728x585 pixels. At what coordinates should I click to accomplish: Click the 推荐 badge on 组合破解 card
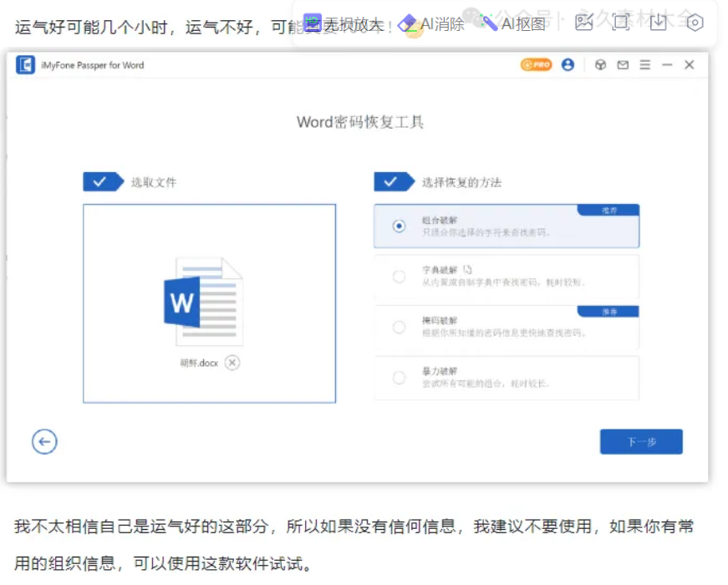608,210
